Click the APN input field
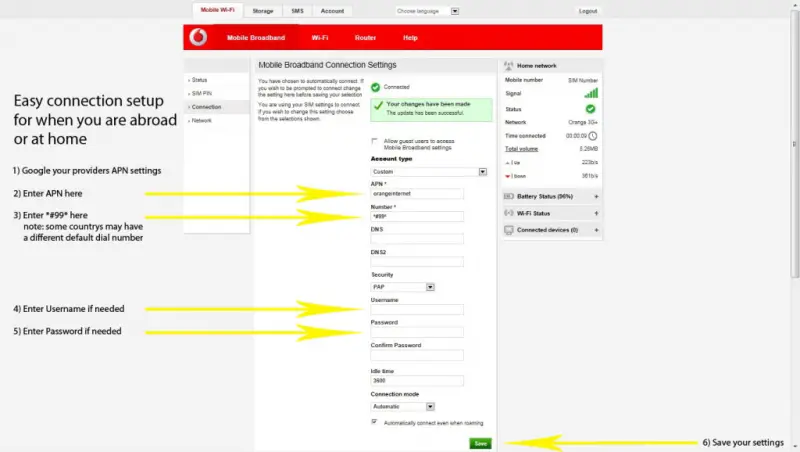Image resolution: width=800 pixels, height=452 pixels. [x=417, y=194]
